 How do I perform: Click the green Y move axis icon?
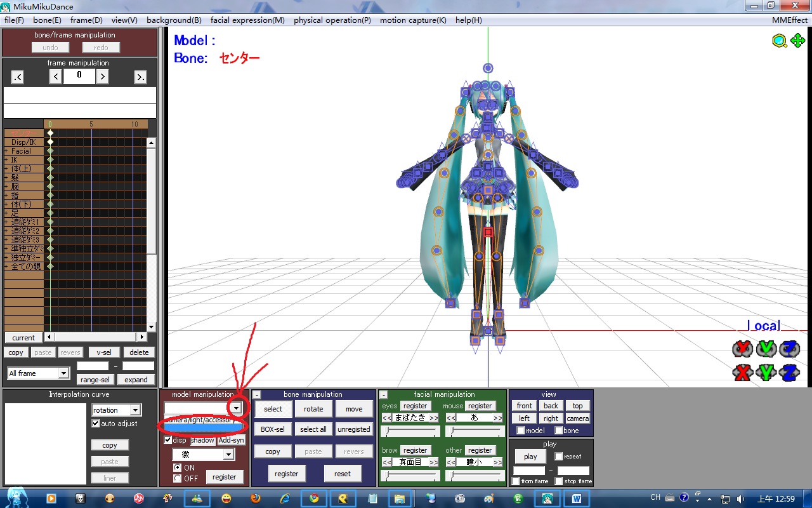tap(766, 372)
